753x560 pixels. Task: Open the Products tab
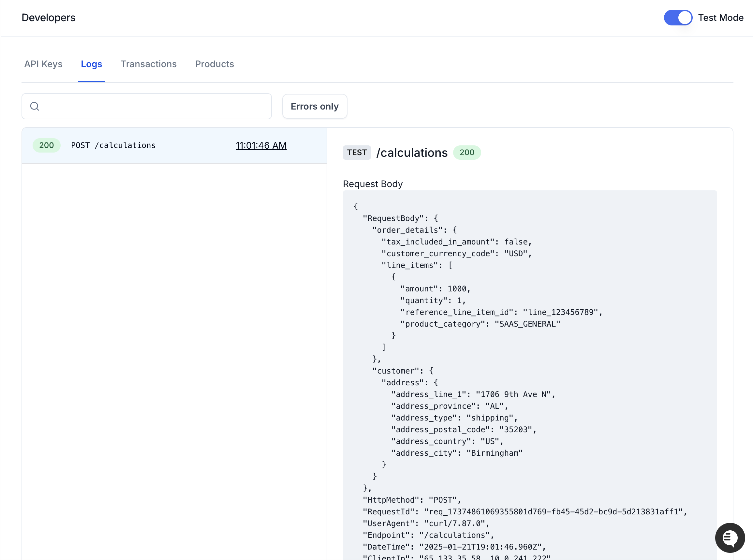pyautogui.click(x=214, y=64)
